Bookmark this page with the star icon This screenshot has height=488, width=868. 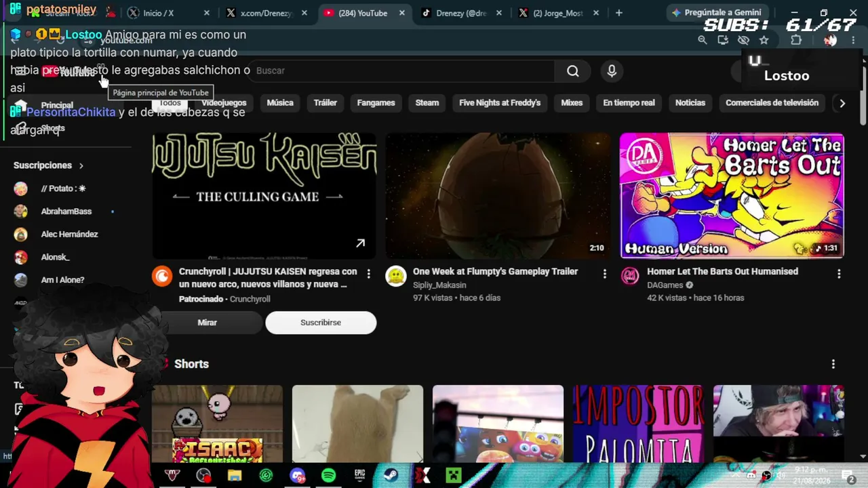point(764,40)
